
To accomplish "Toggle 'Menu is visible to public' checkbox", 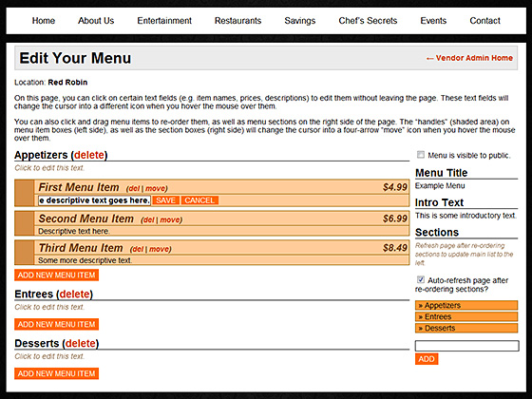I will (x=421, y=155).
